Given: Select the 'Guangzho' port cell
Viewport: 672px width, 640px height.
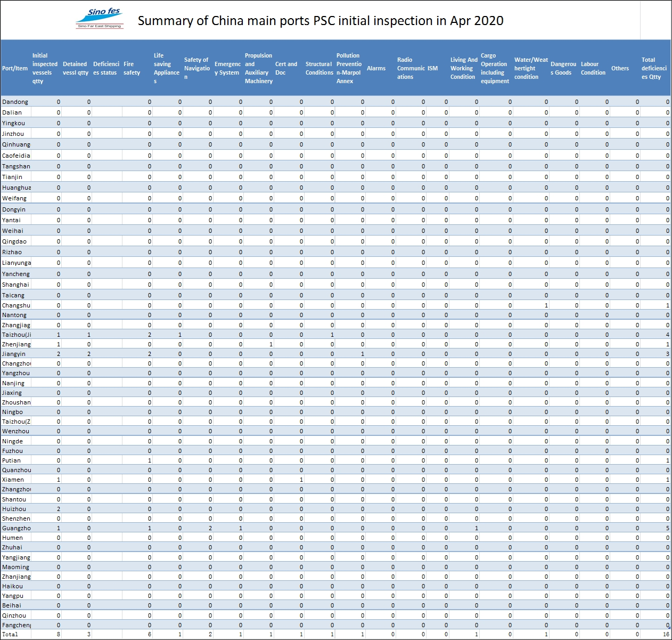Looking at the screenshot, I should pyautogui.click(x=16, y=528).
